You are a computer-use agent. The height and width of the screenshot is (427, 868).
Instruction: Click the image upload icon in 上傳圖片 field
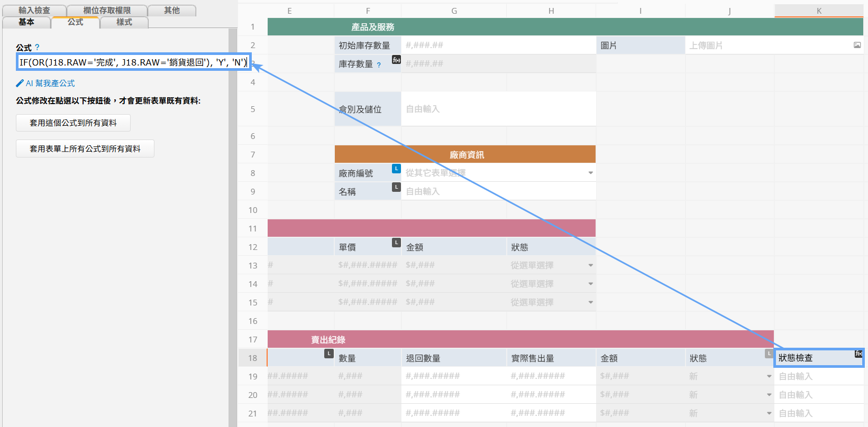(x=857, y=45)
